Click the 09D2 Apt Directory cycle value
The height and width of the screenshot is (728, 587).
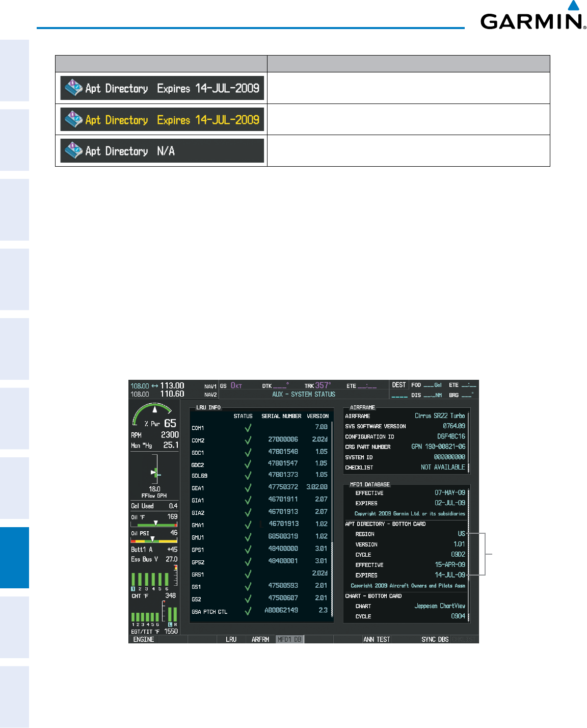458,555
